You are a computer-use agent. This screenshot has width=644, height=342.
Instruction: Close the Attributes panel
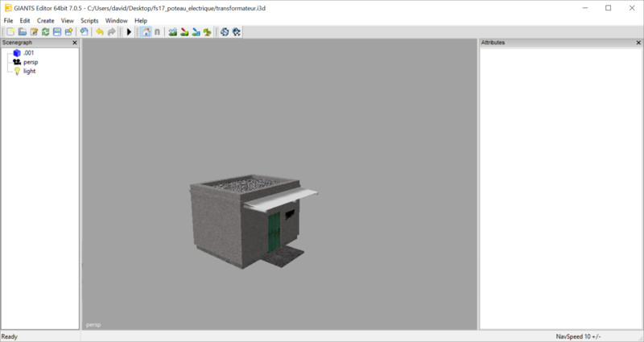click(638, 43)
